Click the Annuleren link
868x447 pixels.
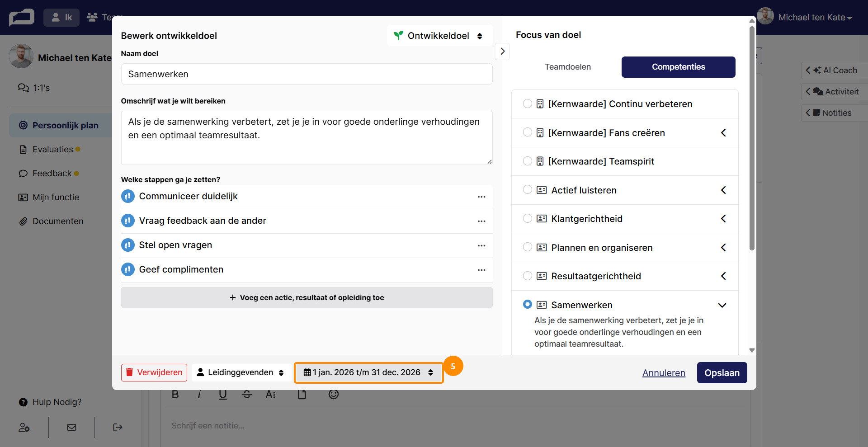[664, 373]
